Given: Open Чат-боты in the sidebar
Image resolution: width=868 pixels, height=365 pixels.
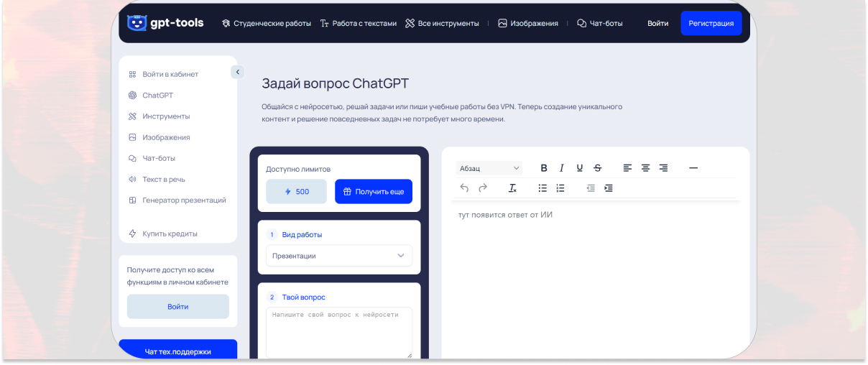Looking at the screenshot, I should 152,158.
